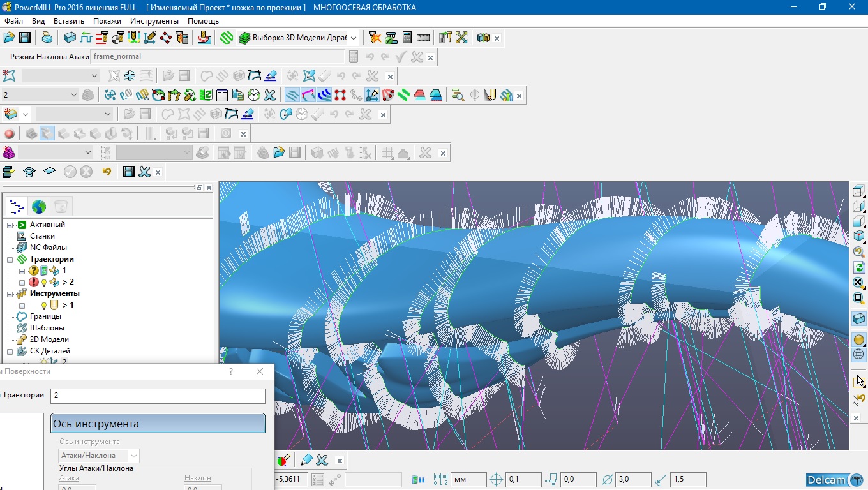Open the Инструменты menu
Viewport: 868px width, 490px height.
(x=154, y=21)
